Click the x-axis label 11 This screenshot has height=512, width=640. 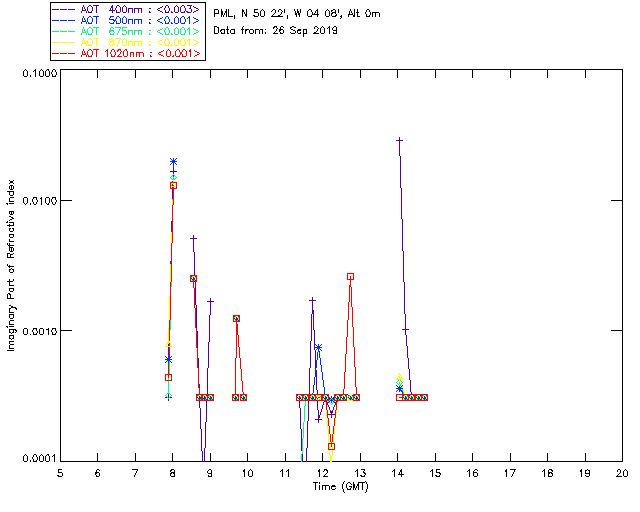coord(285,474)
